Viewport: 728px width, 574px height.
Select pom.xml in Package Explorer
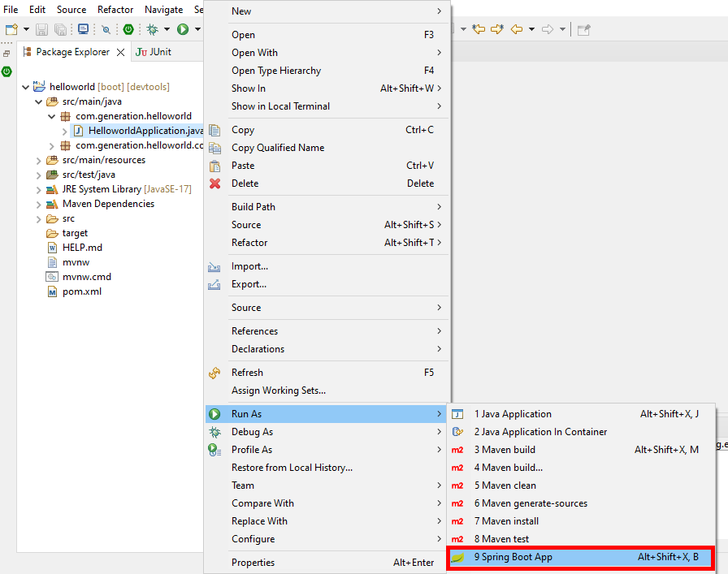coord(82,292)
